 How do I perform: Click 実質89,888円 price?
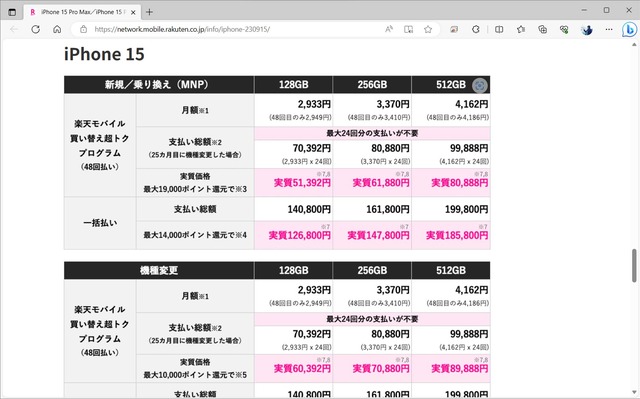(x=460, y=368)
